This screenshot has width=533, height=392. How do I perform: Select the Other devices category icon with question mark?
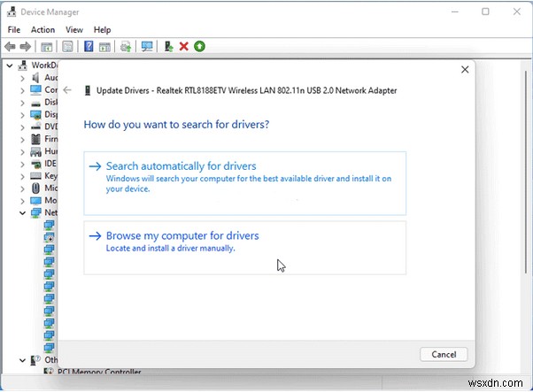(35, 360)
